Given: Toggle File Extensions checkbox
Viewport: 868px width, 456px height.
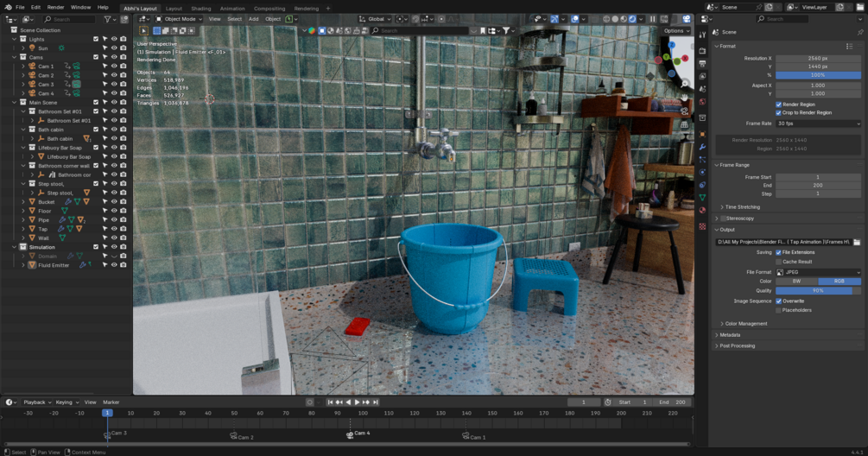Looking at the screenshot, I should [778, 252].
